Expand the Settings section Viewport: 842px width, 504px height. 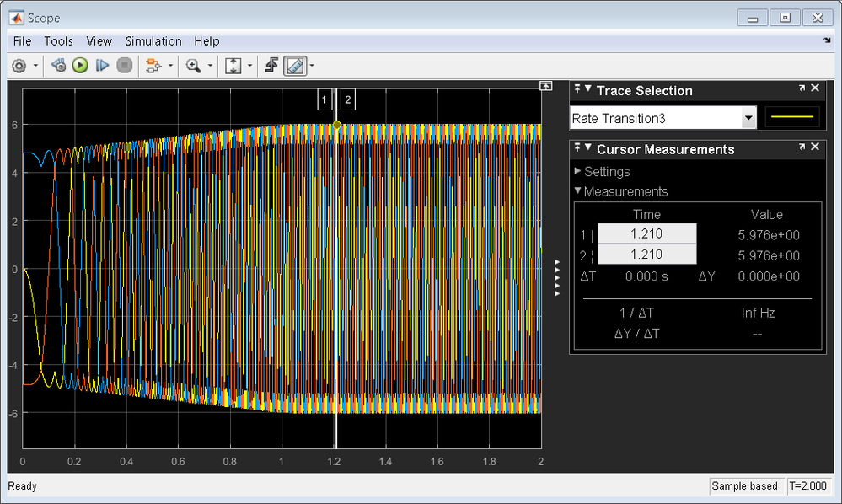tap(578, 171)
